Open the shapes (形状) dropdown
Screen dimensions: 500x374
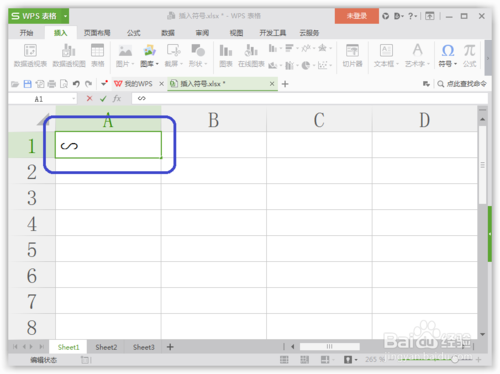point(198,55)
